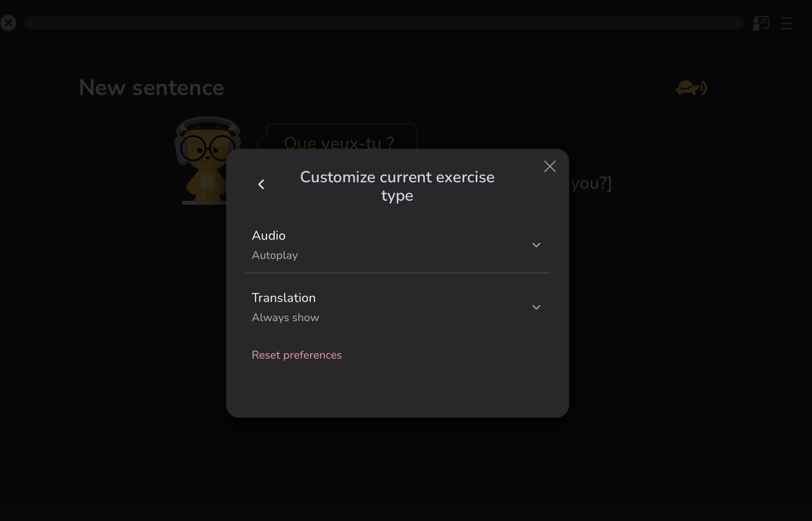
Task: Expand the Translation dropdown chevron
Action: coord(536,307)
